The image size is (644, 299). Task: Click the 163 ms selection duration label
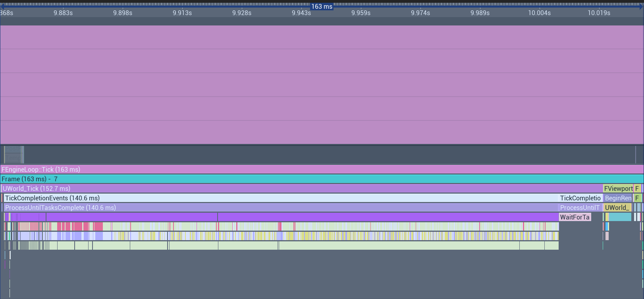322,6
